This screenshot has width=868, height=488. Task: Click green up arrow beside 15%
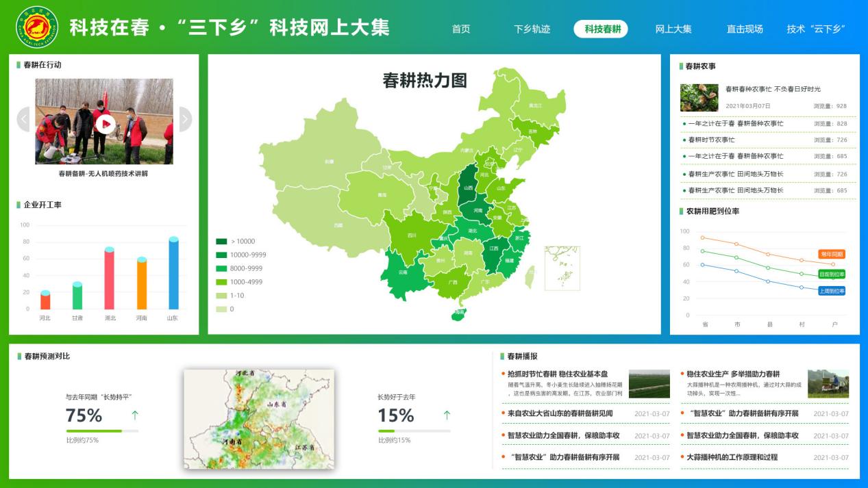(447, 415)
